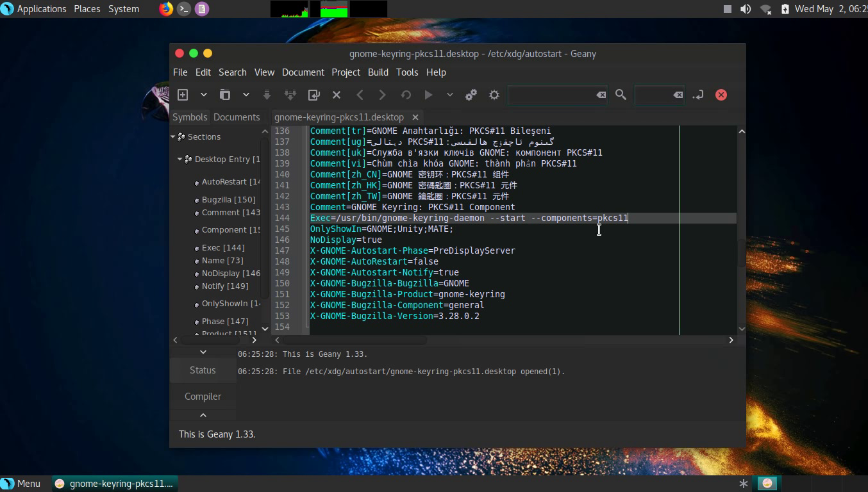
Task: Click the Run/Execute play icon
Action: (428, 95)
